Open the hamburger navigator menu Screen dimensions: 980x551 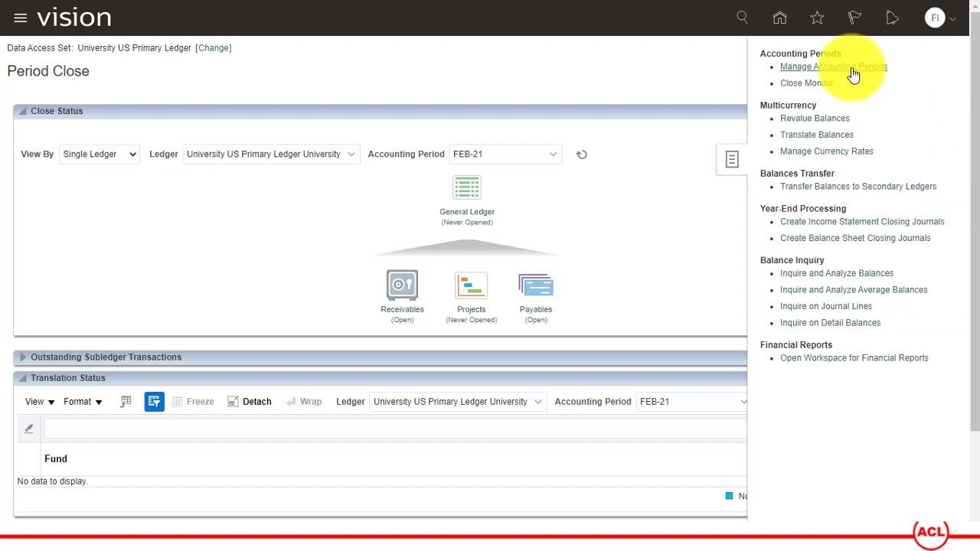(x=21, y=18)
